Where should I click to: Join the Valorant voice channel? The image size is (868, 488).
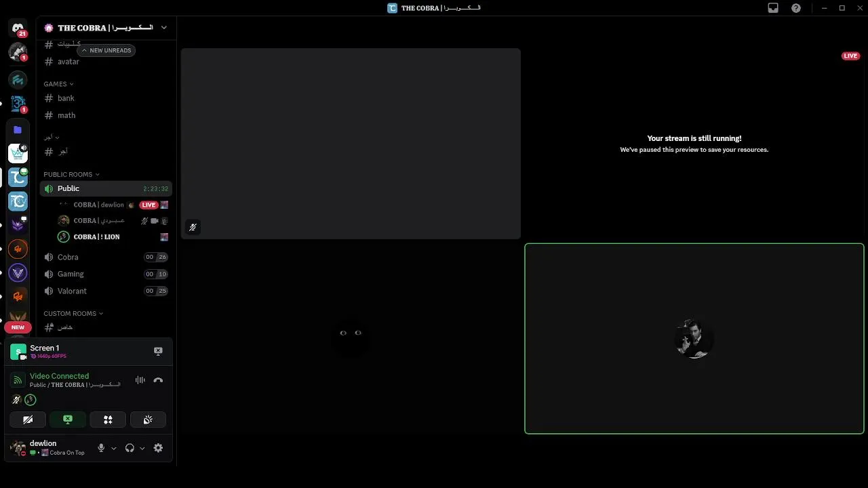tap(106, 291)
